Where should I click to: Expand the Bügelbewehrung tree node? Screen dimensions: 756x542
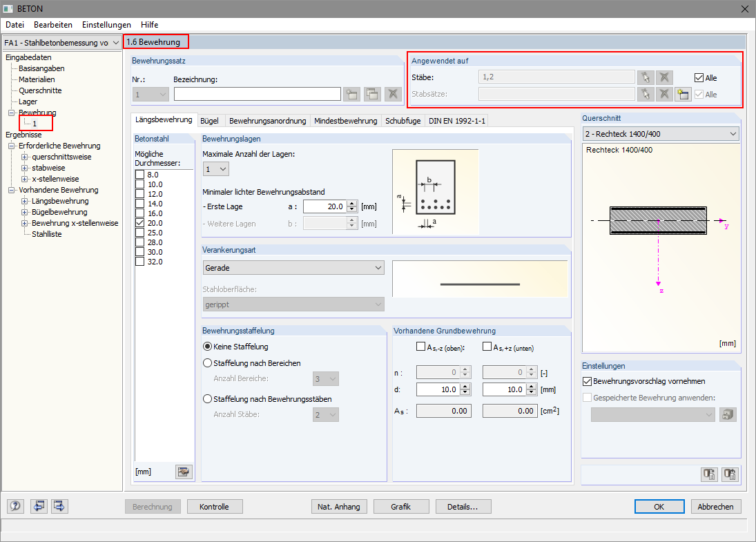click(x=25, y=212)
